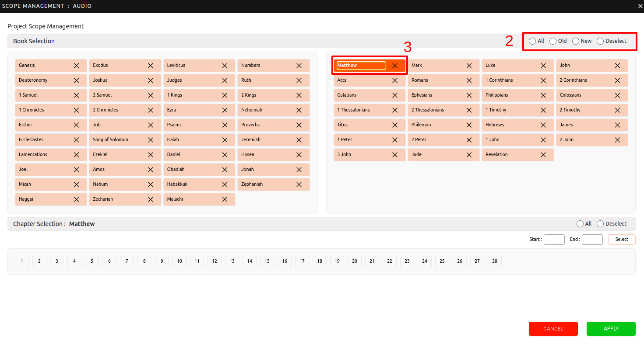
Task: Focus the Start chapter input field
Action: click(x=554, y=240)
